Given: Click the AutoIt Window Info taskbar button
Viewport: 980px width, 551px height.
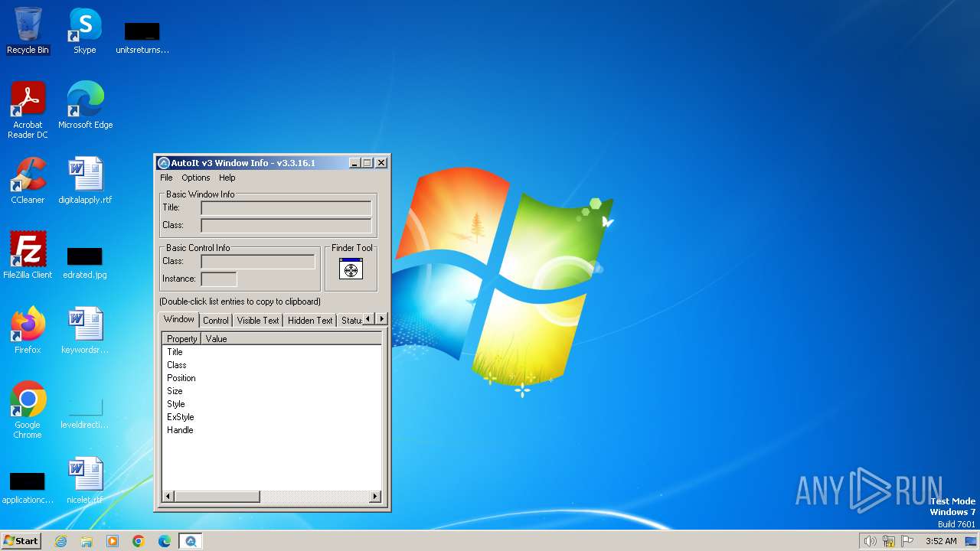Looking at the screenshot, I should coord(191,541).
